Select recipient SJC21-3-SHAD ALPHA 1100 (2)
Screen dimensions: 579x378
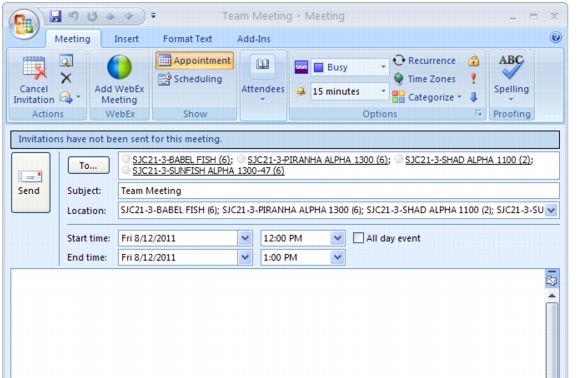[x=469, y=160]
